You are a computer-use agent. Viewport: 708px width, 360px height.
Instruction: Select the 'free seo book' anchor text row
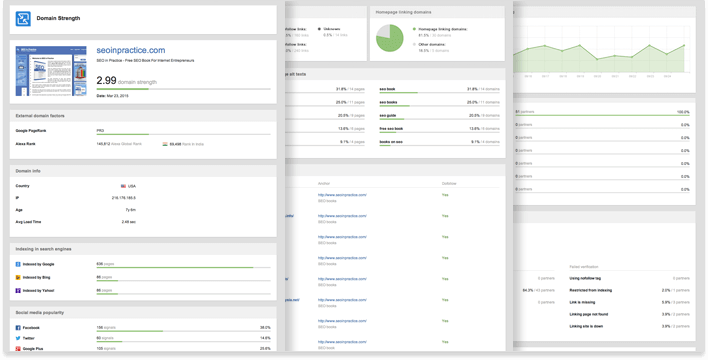(439, 130)
